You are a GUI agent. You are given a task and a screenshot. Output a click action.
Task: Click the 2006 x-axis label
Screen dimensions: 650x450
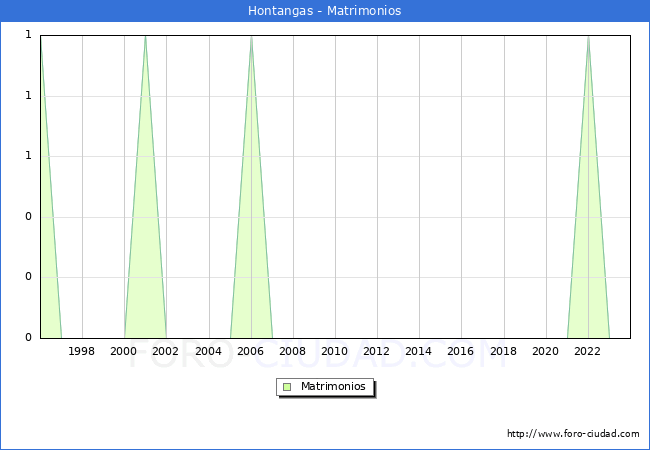click(250, 351)
